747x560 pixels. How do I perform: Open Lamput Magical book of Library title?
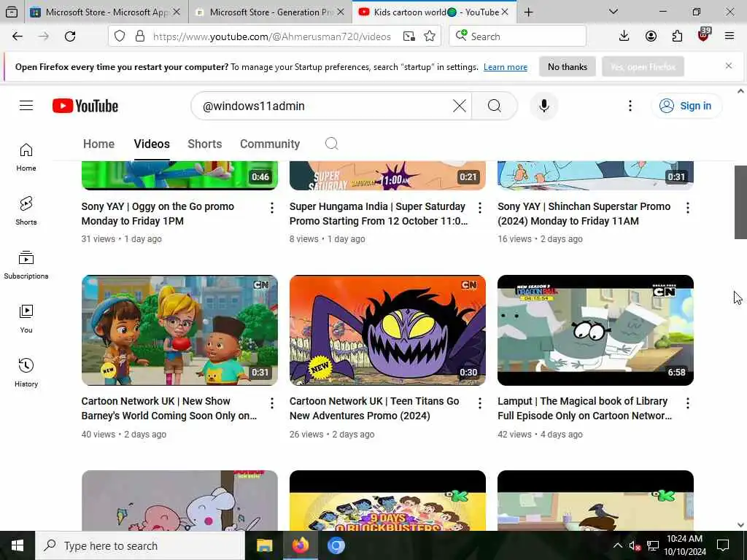click(584, 408)
